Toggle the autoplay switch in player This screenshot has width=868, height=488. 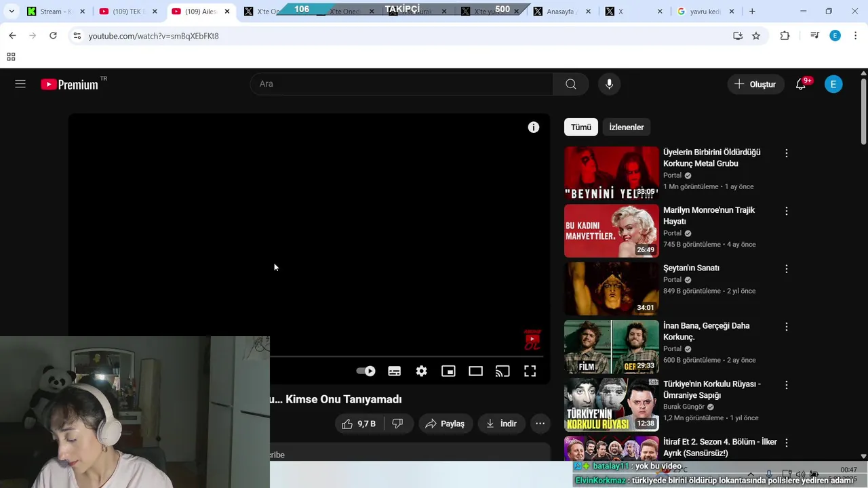pos(366,371)
